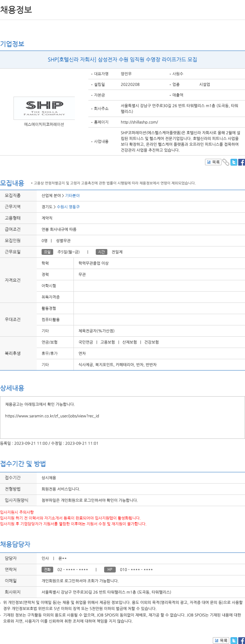Click the 전일제 work time value
245x644 pixels.
117,252
